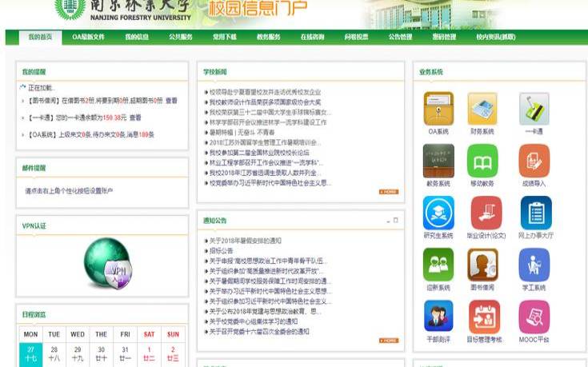Open news 2018江苏外国留学生管理工作暑期培训会
Image resolution: width=588 pixels, height=367 pixels.
(265, 142)
